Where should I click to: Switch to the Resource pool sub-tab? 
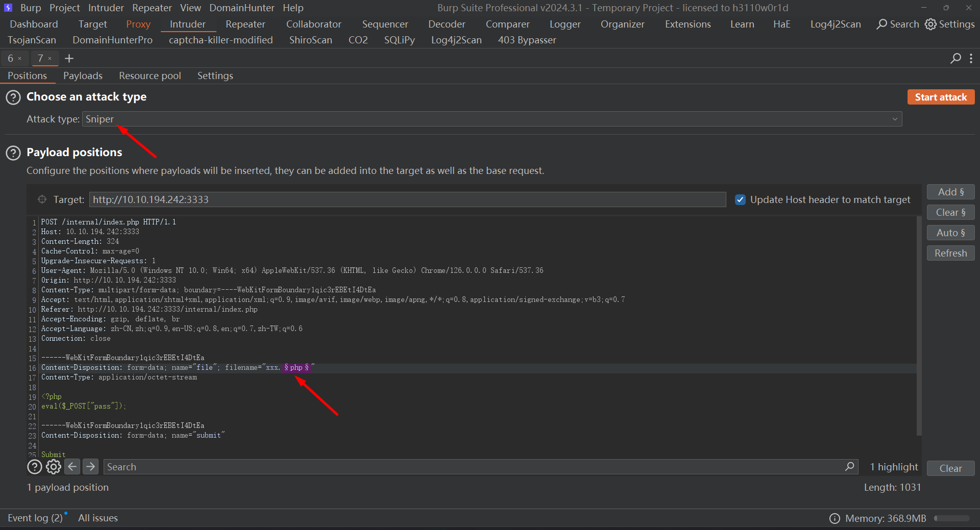tap(150, 75)
